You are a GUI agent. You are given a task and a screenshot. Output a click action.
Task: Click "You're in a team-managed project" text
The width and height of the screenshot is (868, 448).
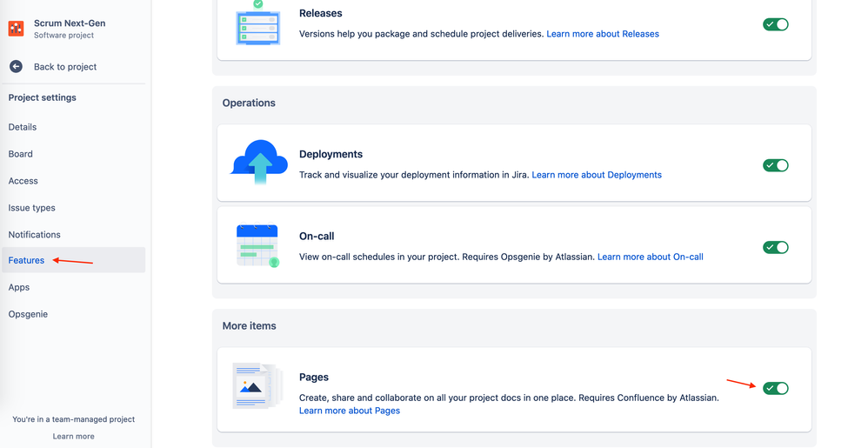pos(74,419)
